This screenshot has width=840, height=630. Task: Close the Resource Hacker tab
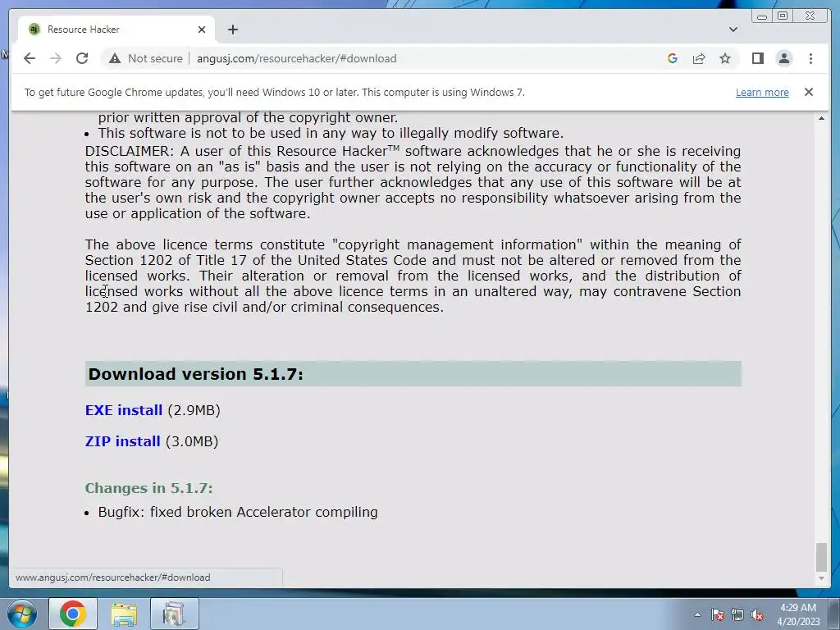point(202,30)
